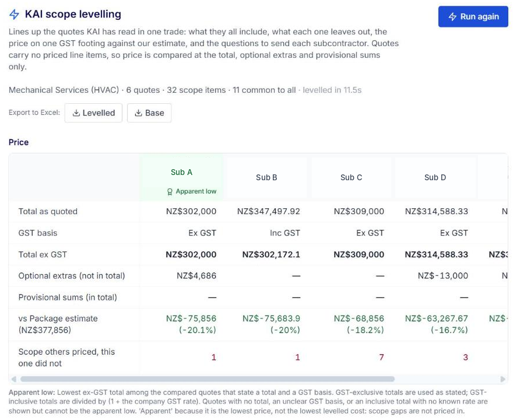Click the left scroll arrow of the price table

(x=14, y=379)
